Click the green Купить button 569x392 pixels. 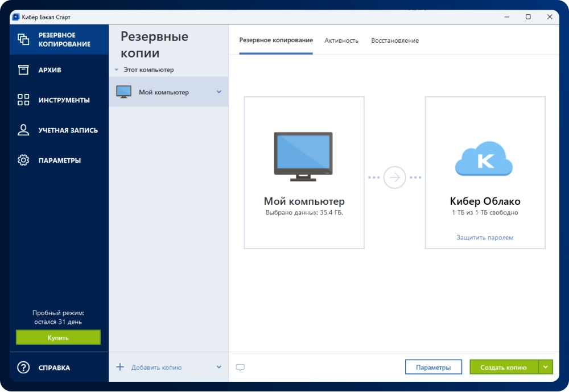coord(58,337)
